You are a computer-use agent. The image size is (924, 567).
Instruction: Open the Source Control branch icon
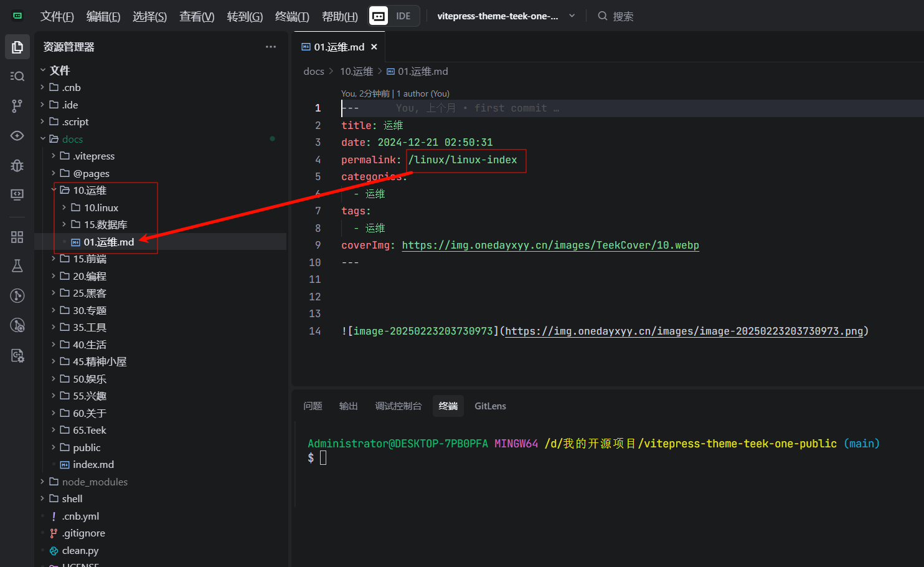pos(17,106)
